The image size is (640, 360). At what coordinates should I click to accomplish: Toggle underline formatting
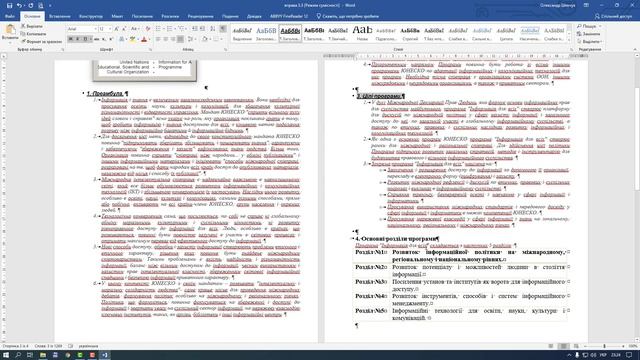tap(85, 39)
